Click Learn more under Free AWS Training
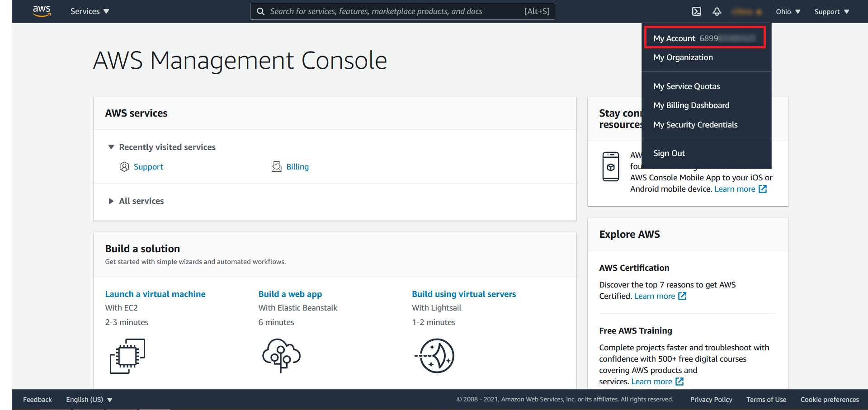Image resolution: width=868 pixels, height=410 pixels. (651, 382)
